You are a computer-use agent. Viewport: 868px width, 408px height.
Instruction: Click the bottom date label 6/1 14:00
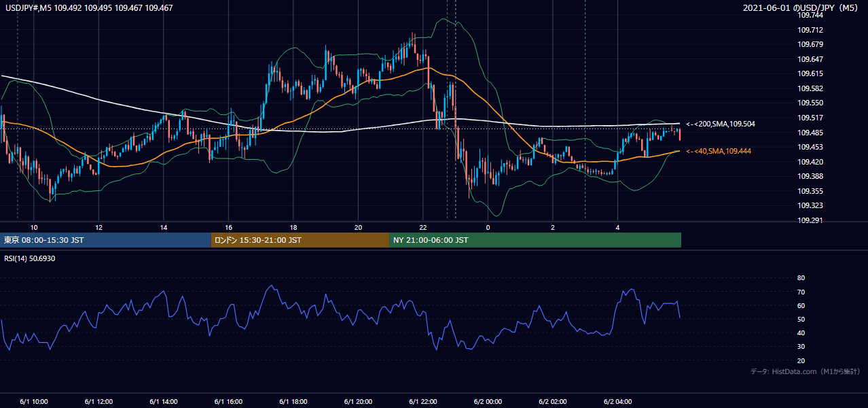[164, 402]
